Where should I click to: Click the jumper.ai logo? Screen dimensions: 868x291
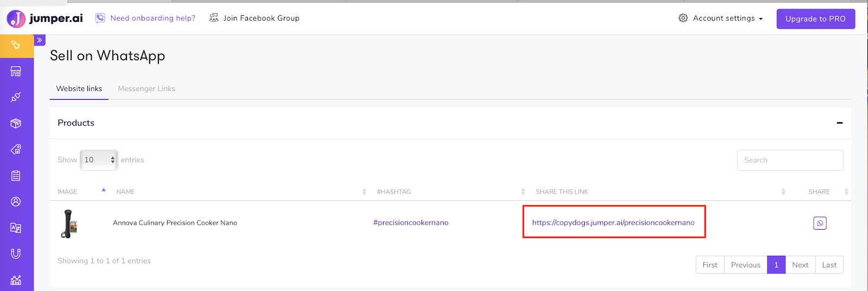point(44,18)
